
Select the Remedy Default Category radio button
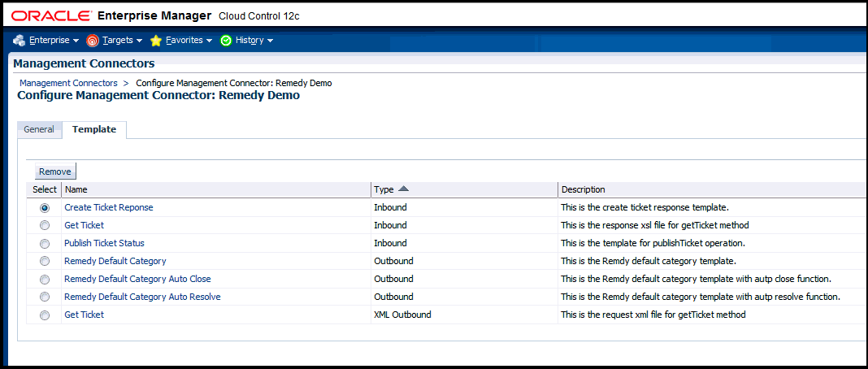click(x=45, y=261)
